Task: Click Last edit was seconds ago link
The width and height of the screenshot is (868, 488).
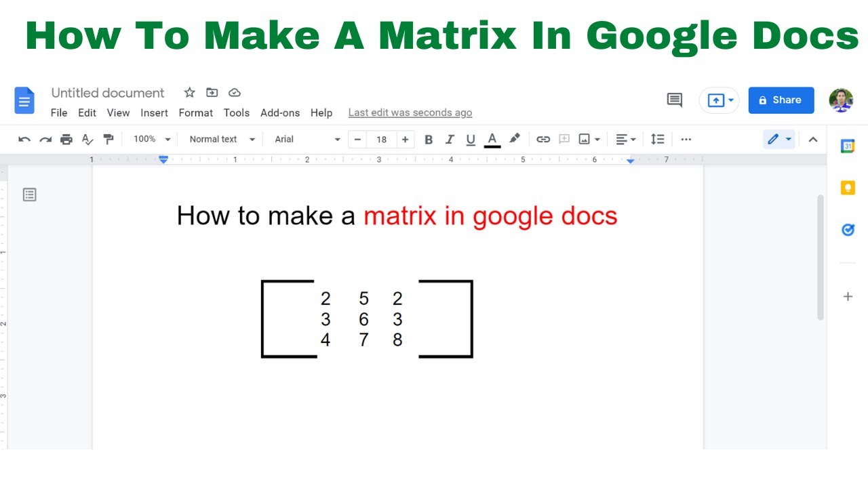Action: pos(410,113)
